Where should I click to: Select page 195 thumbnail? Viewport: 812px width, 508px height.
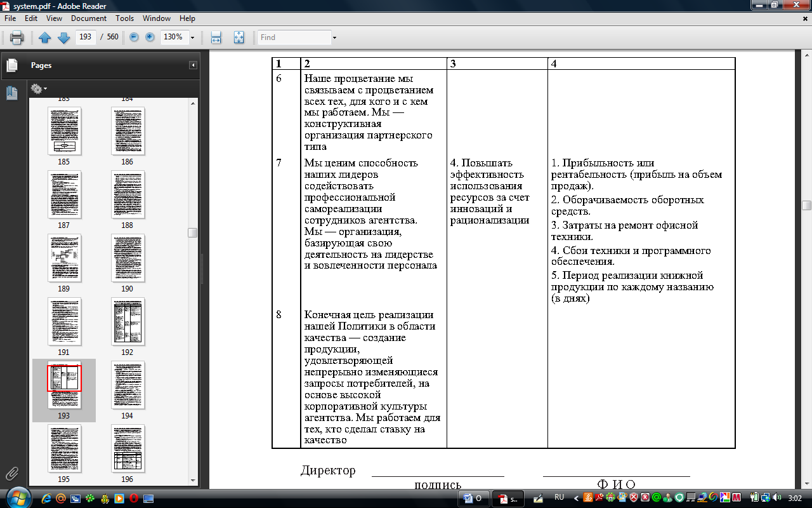pos(64,448)
